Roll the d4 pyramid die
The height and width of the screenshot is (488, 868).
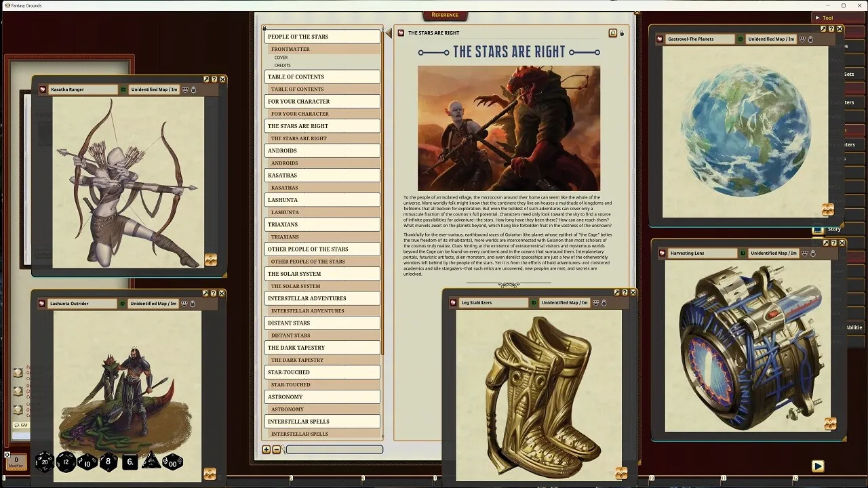(x=151, y=462)
